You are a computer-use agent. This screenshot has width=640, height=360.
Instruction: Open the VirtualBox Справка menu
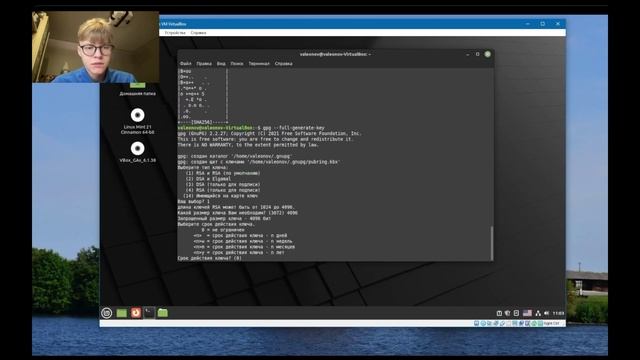pyautogui.click(x=198, y=33)
